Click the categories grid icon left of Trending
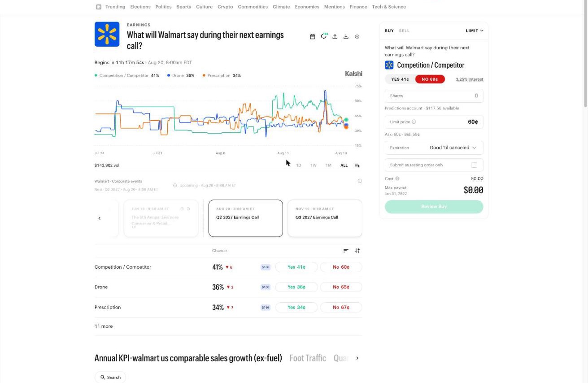 point(99,7)
